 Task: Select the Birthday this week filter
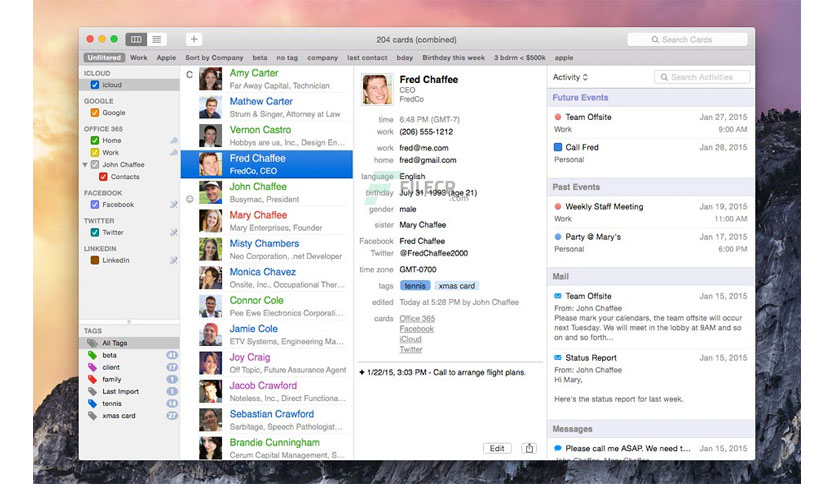click(454, 58)
